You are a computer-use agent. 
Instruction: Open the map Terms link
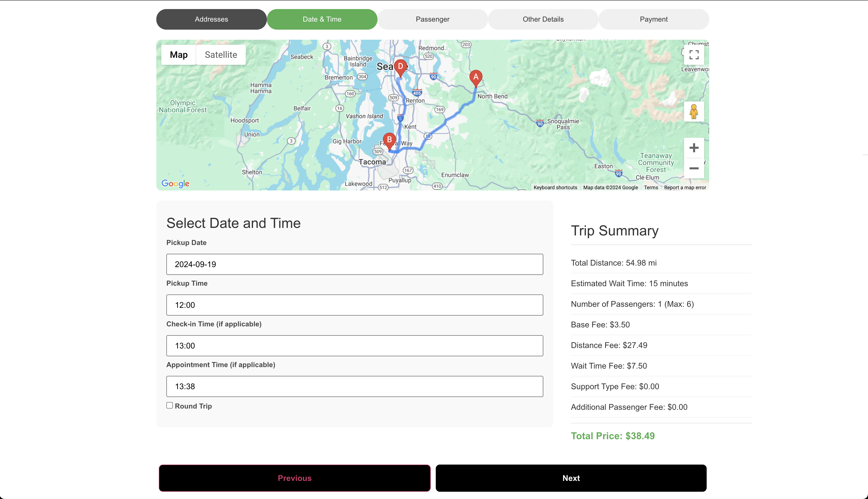click(651, 187)
